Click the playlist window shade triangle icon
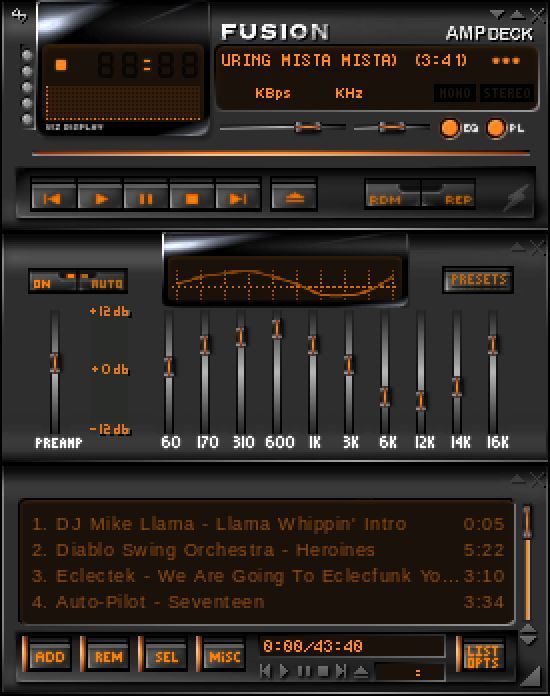 [x=518, y=479]
